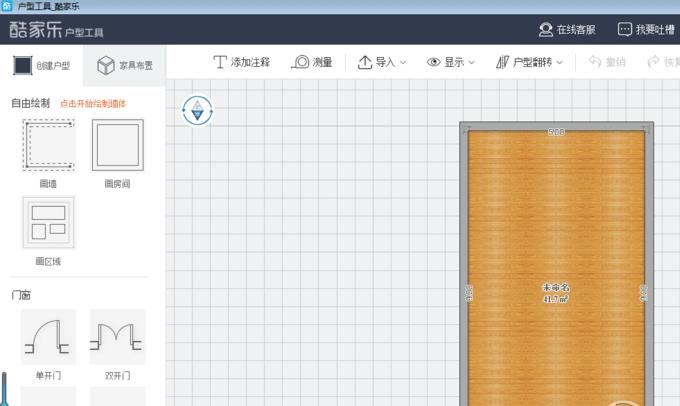The height and width of the screenshot is (406, 680).
Task: Click the compass orientation icon
Action: (197, 111)
